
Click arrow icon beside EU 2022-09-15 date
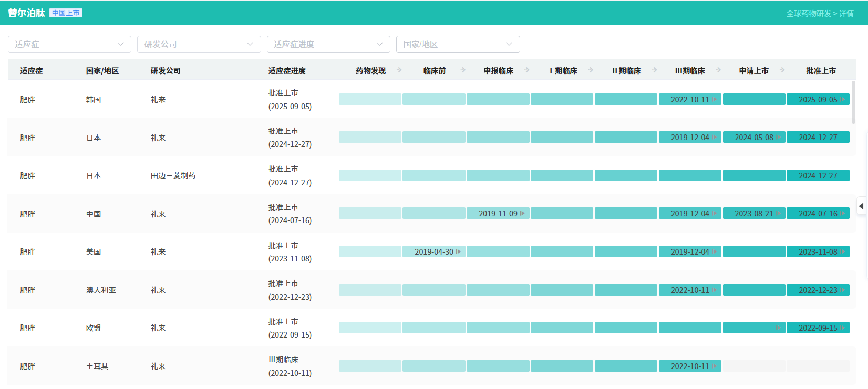pos(842,328)
